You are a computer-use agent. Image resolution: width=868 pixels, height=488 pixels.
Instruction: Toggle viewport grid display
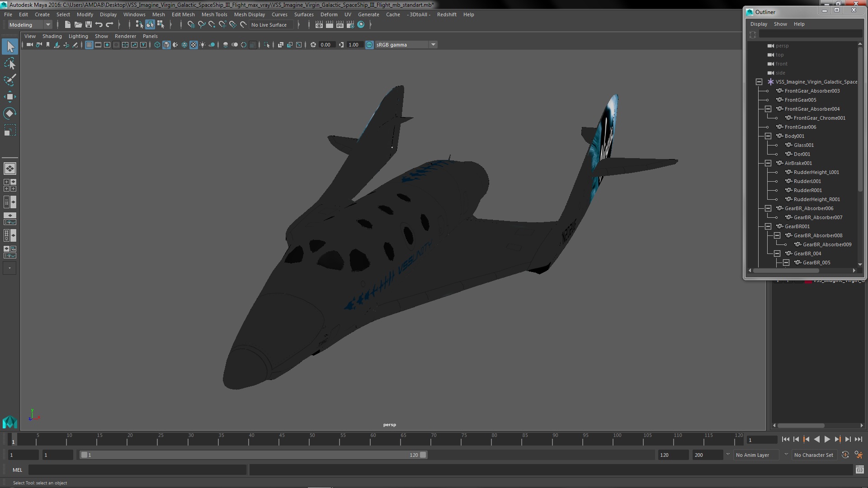pos(89,45)
